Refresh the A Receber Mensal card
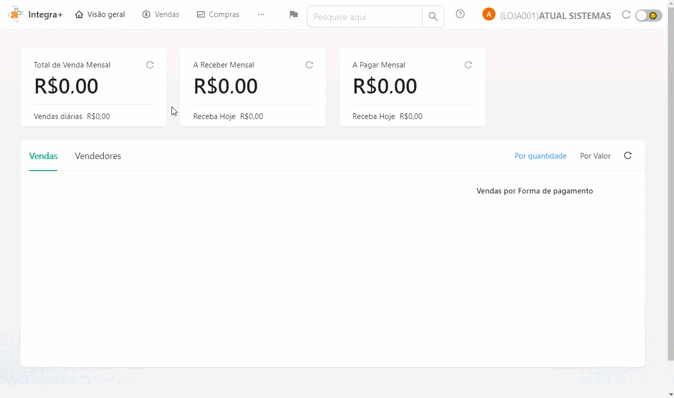 (x=309, y=65)
